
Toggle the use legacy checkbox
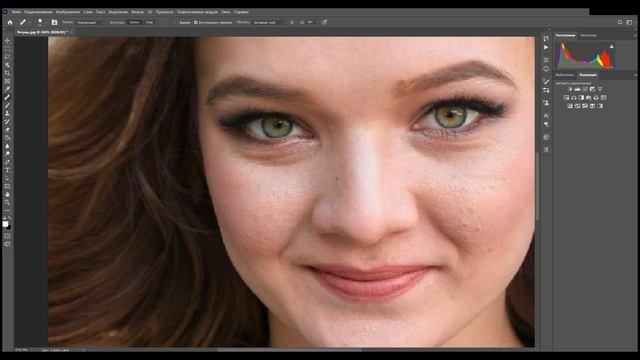click(196, 22)
